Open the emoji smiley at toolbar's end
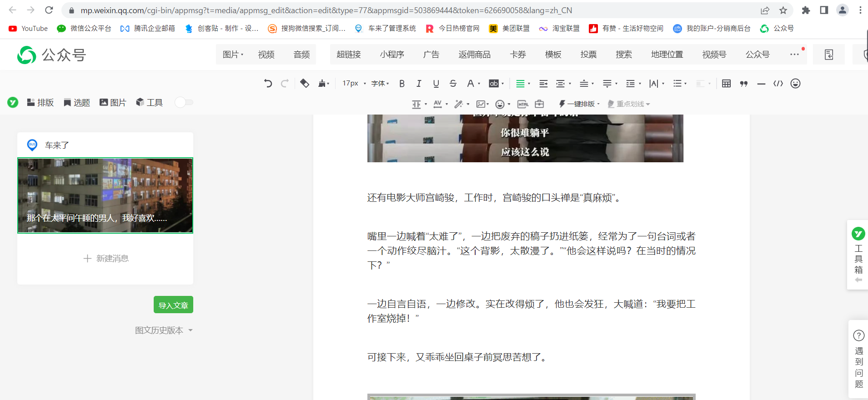Image resolution: width=868 pixels, height=400 pixels. [795, 83]
